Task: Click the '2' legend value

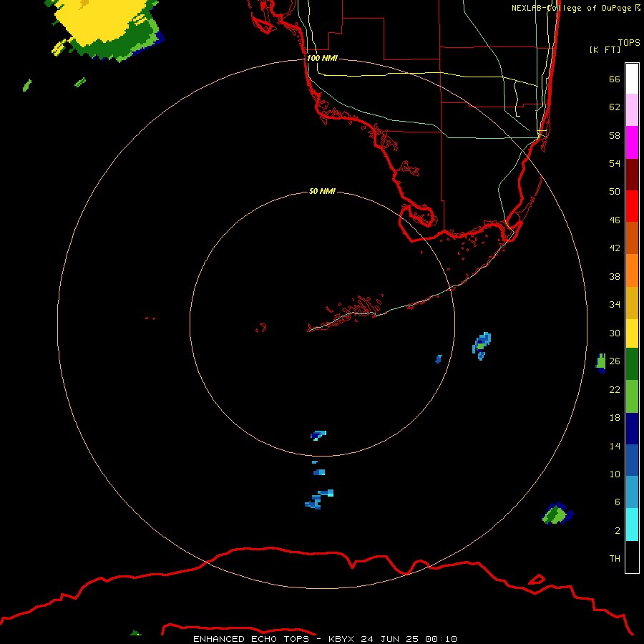Action: 618,531
